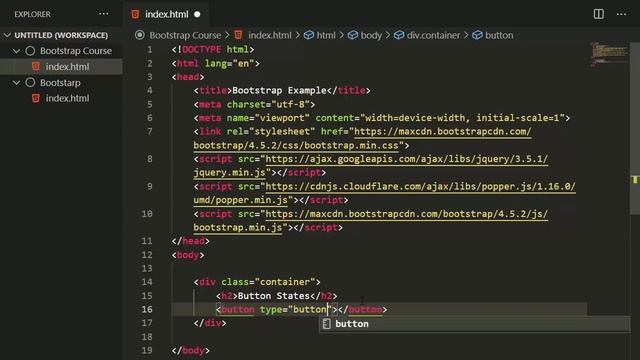Click root circle icon in breadcrumb
The height and width of the screenshot is (360, 640).
coord(140,35)
